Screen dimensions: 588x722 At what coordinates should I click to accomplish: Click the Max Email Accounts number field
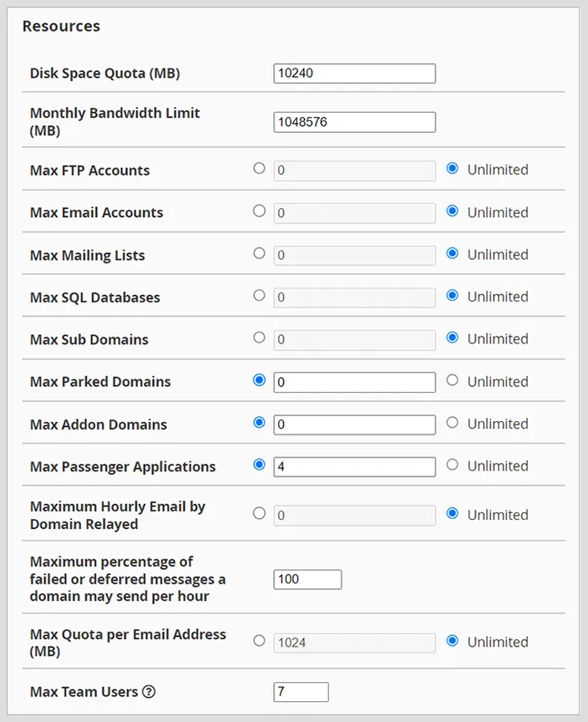coord(354,213)
